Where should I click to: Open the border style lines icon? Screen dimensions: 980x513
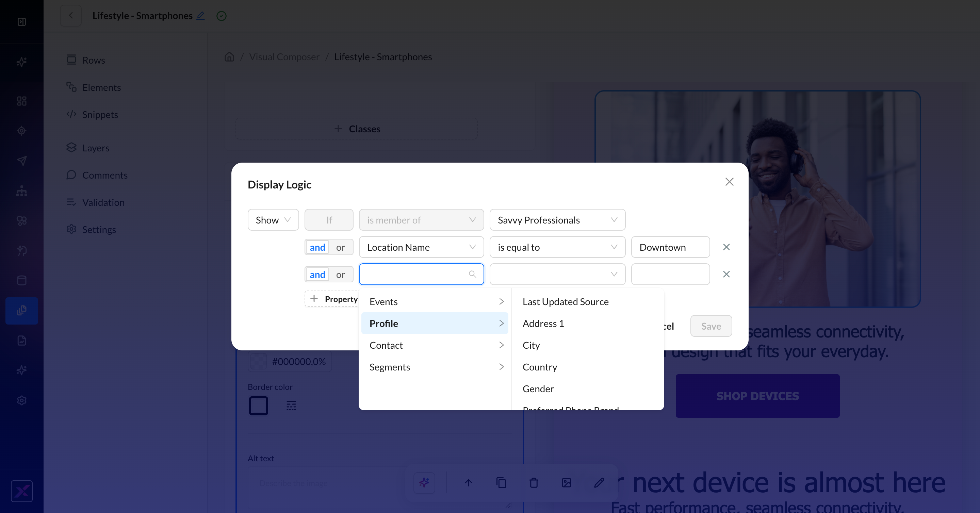pos(291,406)
